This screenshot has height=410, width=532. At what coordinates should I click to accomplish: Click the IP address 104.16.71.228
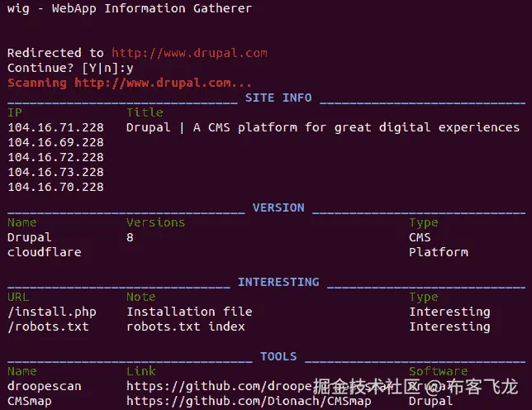(x=55, y=127)
